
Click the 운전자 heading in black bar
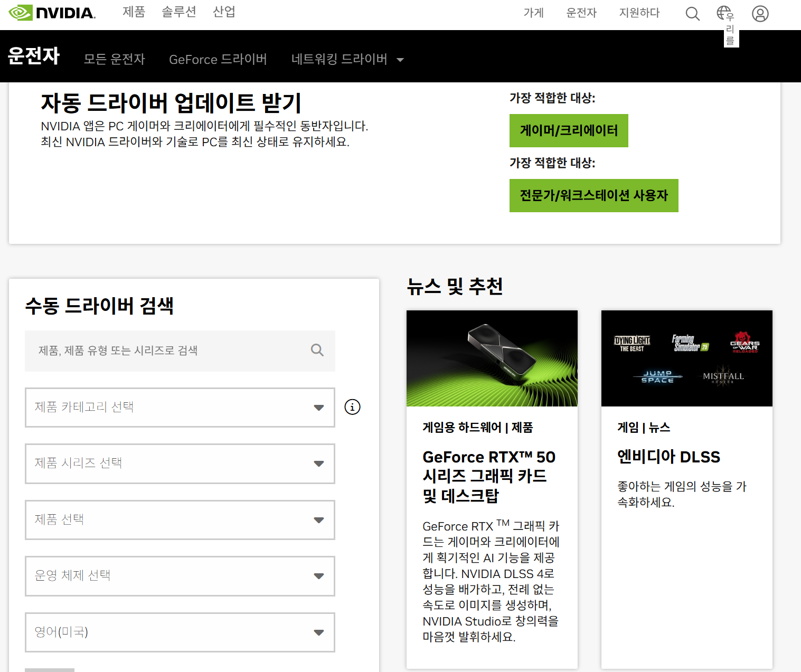(34, 55)
